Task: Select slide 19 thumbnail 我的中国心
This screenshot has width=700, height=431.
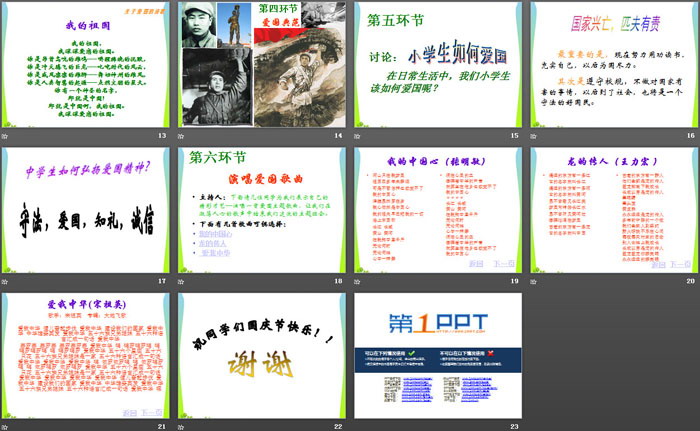Action: tap(438, 210)
